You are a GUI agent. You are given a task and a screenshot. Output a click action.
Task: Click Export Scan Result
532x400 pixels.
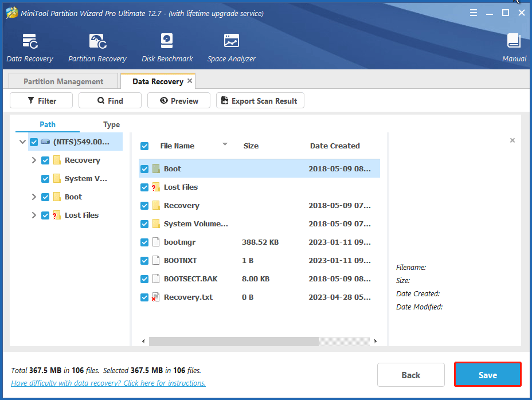tap(260, 100)
